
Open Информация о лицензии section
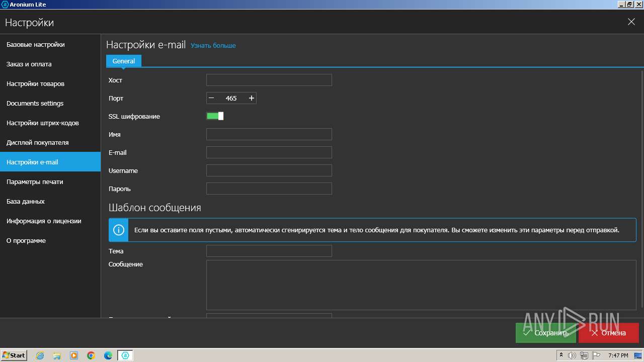click(50, 221)
